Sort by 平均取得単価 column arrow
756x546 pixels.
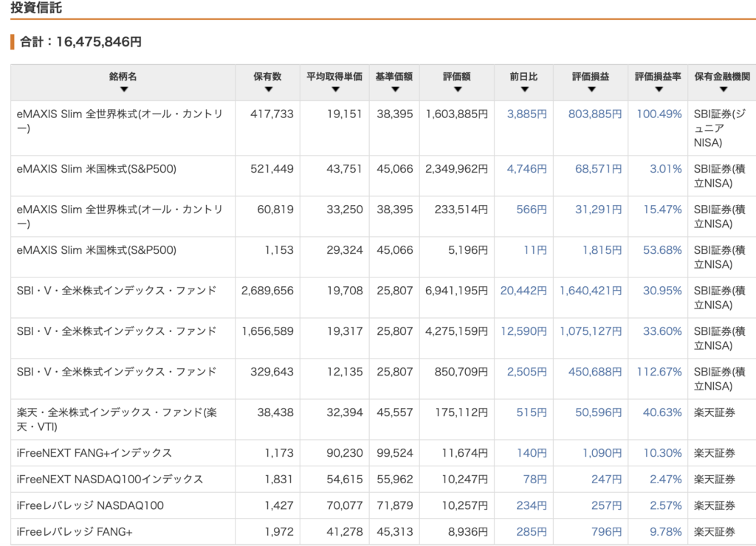click(336, 89)
